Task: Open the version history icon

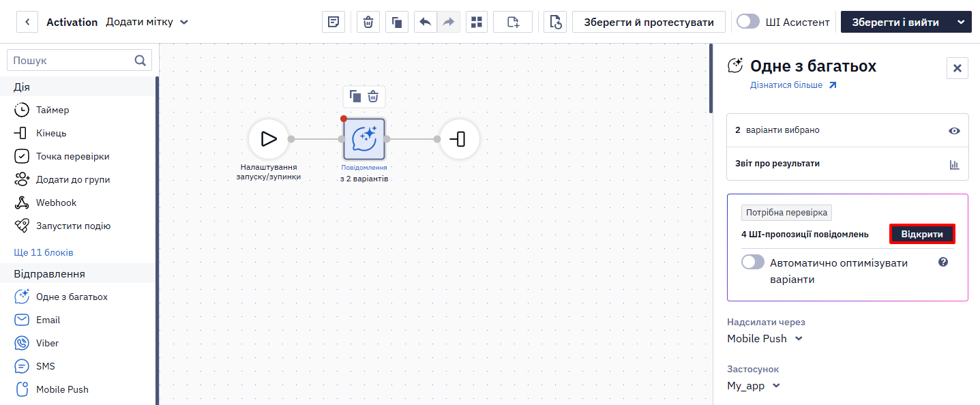Action: tap(555, 22)
